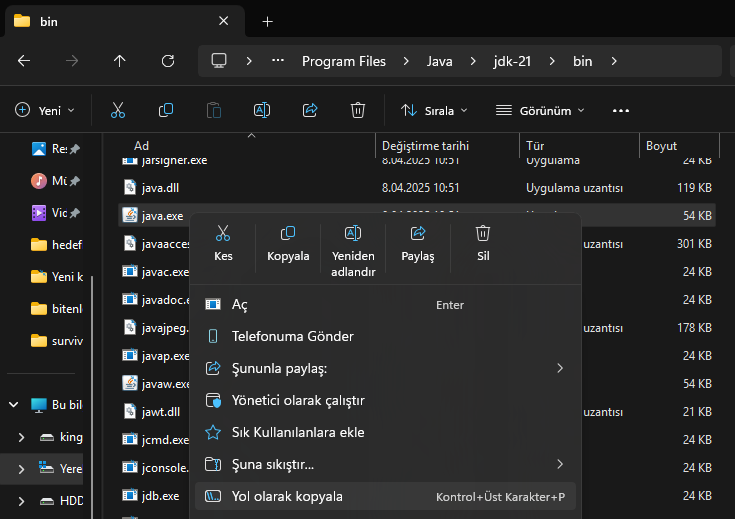Image resolution: width=735 pixels, height=519 pixels.
Task: Choose Şuna sıkıştır... menu item
Action: click(x=385, y=465)
